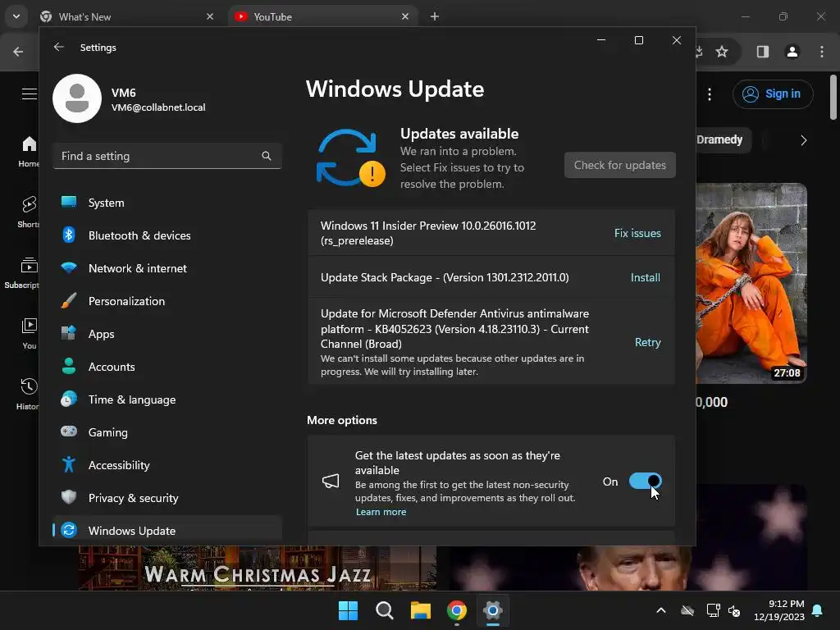
Task: Open the orange jumpsuit video thumbnail
Action: click(x=751, y=283)
